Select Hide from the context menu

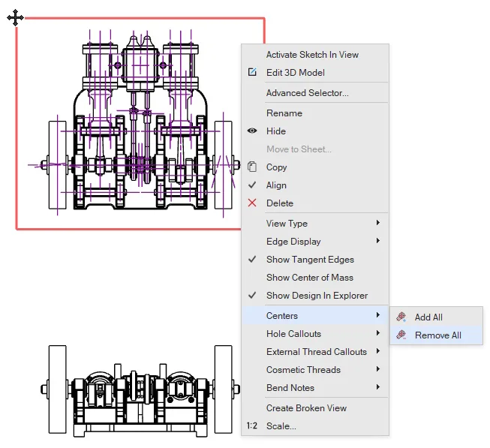315,131
